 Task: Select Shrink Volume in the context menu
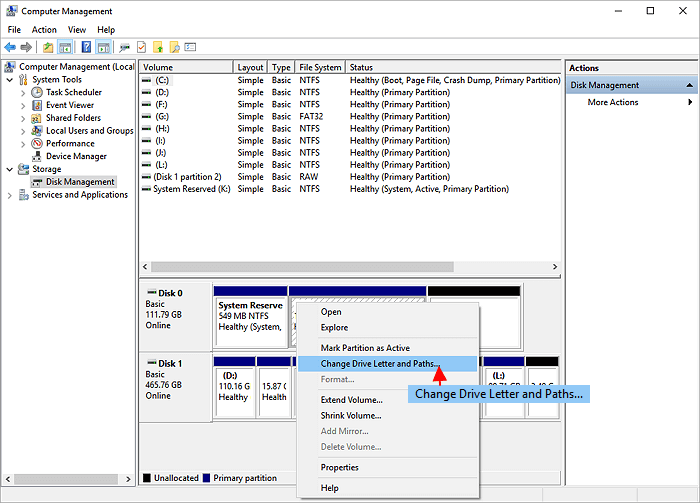(350, 415)
